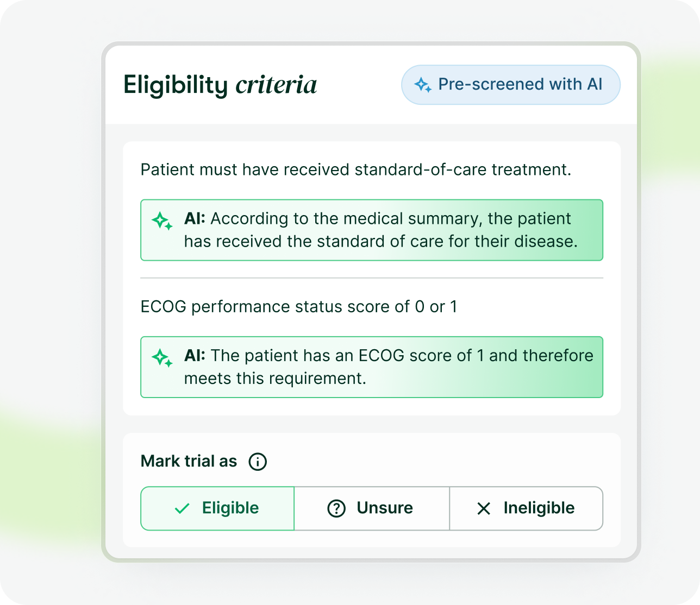
Task: Click the sparkle icon in the Pre-screened badge
Action: coord(423,85)
